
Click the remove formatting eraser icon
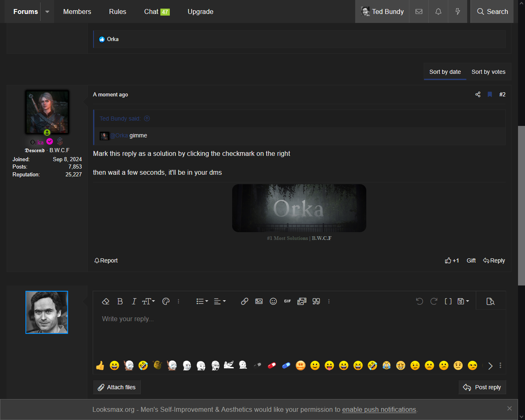tap(105, 301)
